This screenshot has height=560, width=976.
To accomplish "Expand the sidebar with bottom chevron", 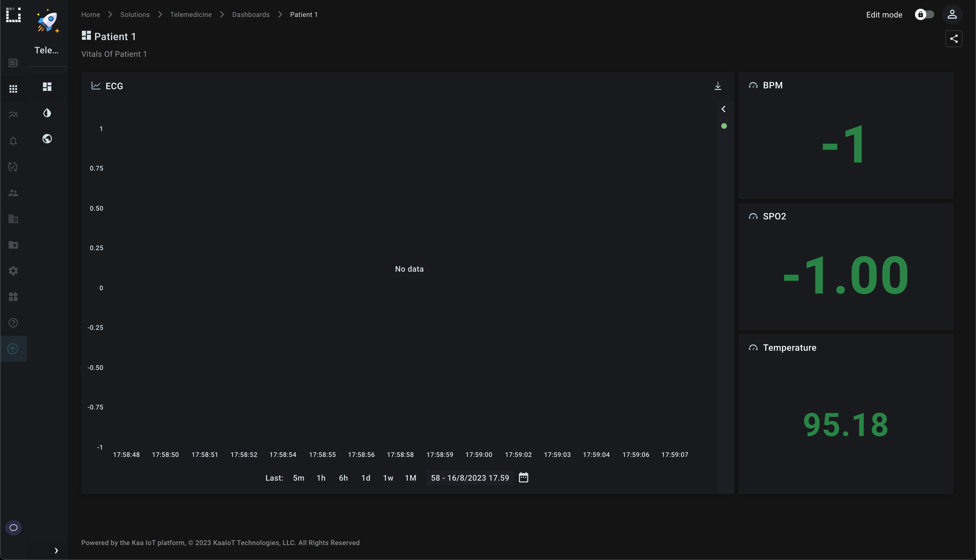I will [56, 551].
